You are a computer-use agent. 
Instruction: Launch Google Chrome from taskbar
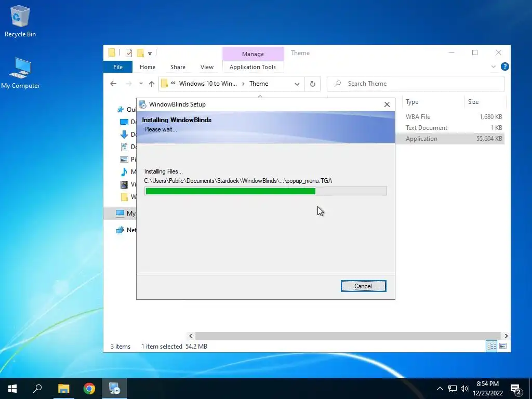89,389
